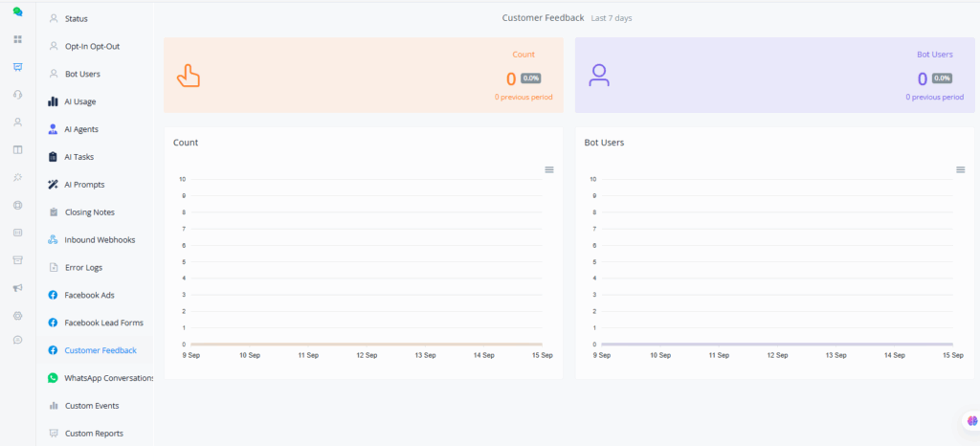Open the Count chart hamburger menu
The image size is (980, 446).
549,169
